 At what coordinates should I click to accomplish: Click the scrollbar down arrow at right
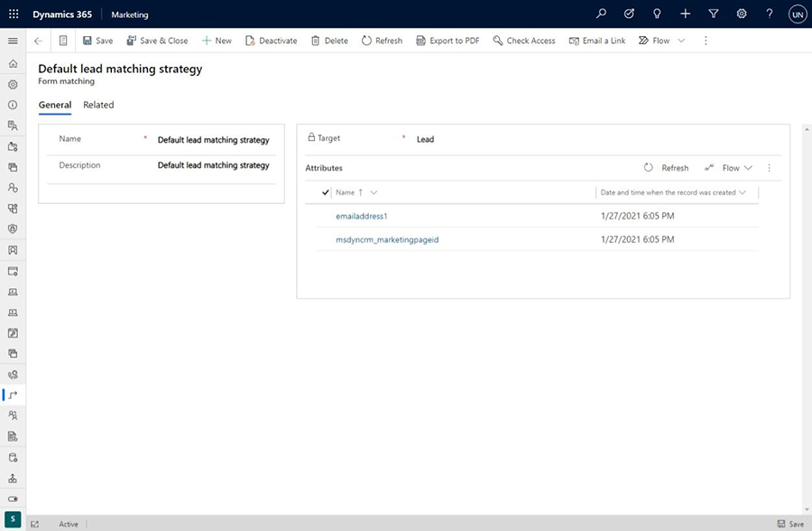point(807,509)
